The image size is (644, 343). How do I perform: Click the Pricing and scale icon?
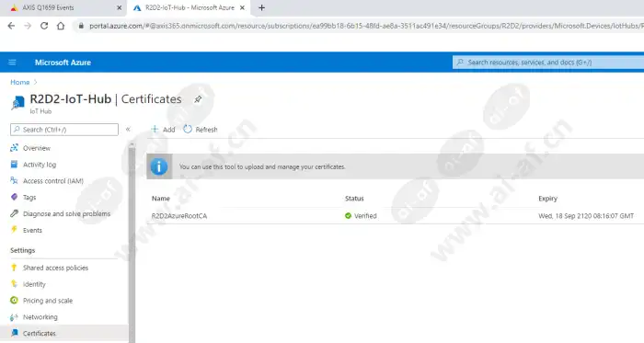tap(15, 301)
